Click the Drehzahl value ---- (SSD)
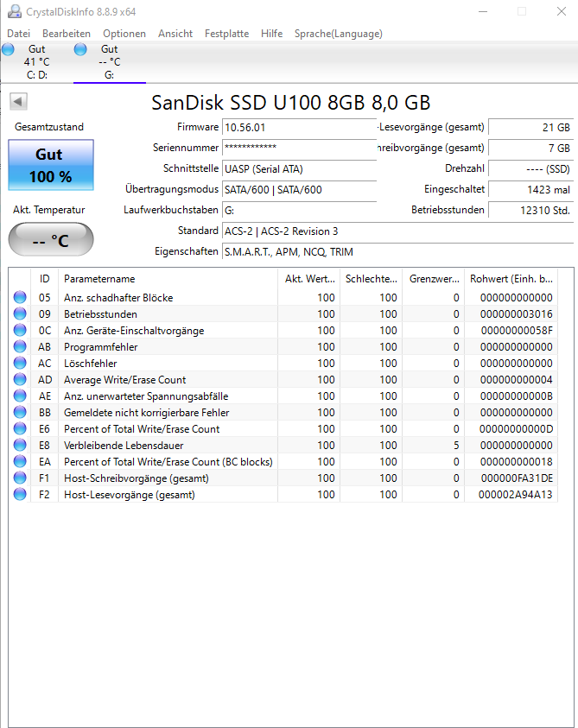Viewport: 578px width, 728px height. 531,168
